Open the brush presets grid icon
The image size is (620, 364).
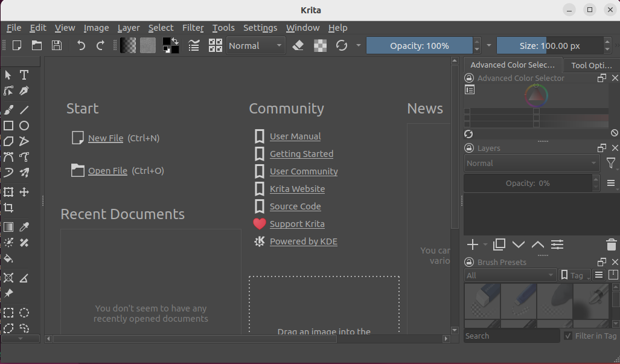coord(216,45)
